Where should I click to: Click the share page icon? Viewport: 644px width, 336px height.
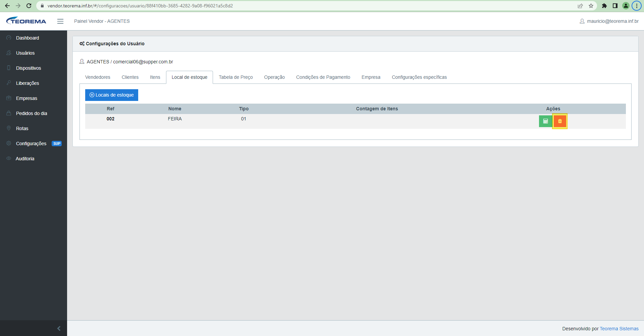click(x=580, y=6)
